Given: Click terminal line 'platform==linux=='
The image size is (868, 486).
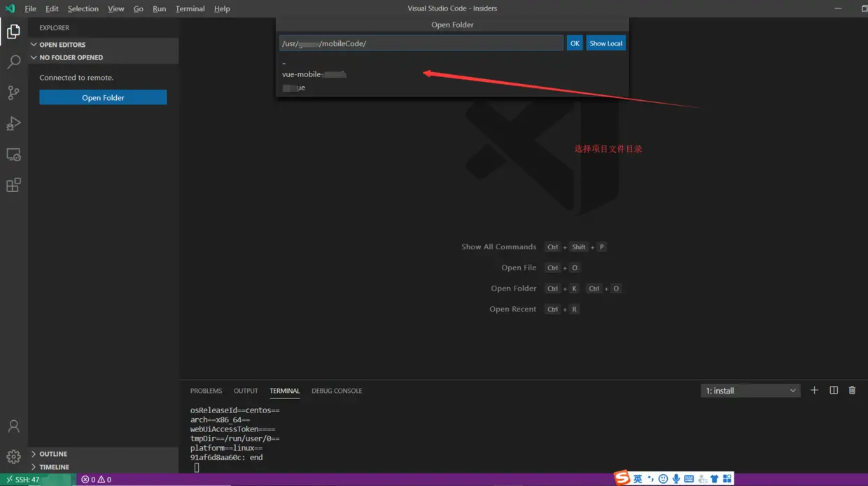Looking at the screenshot, I should [226, 448].
